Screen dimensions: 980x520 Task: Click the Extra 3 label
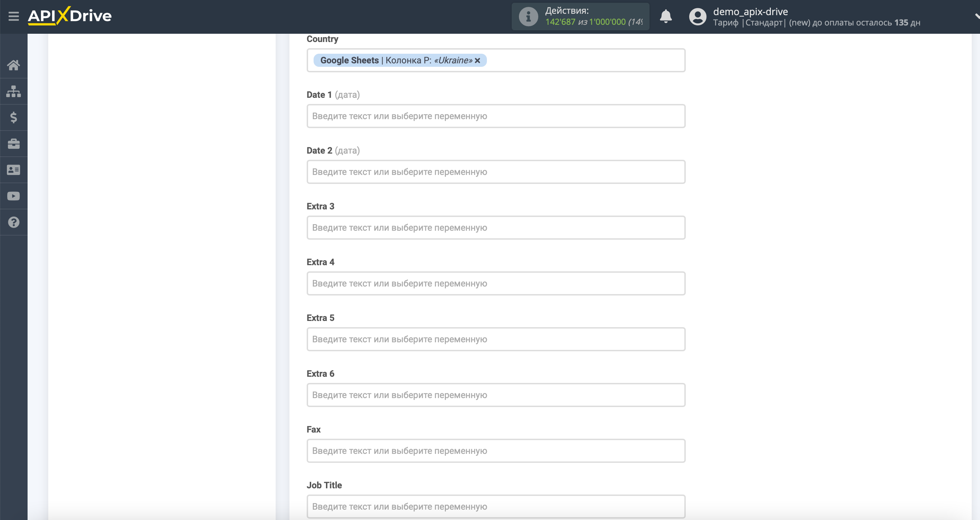(320, 206)
